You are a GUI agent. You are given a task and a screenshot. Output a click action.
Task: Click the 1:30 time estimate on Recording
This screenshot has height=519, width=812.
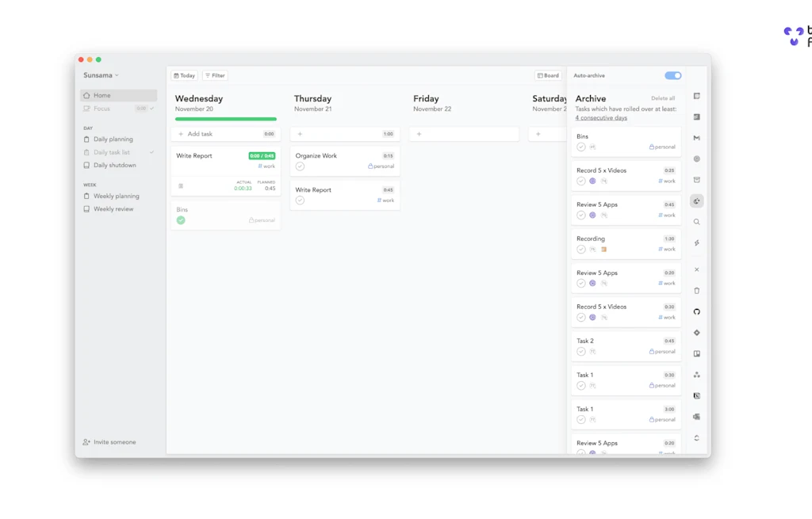coord(669,239)
